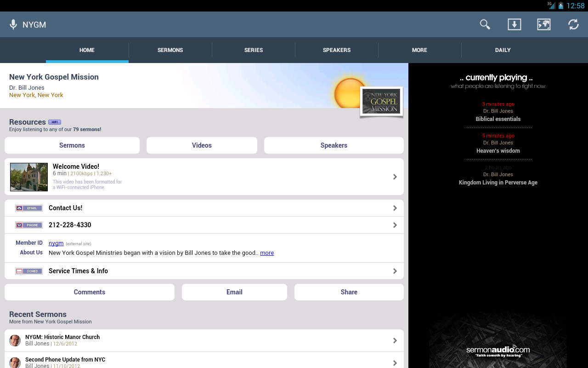Open the Speakers tab

click(x=337, y=50)
